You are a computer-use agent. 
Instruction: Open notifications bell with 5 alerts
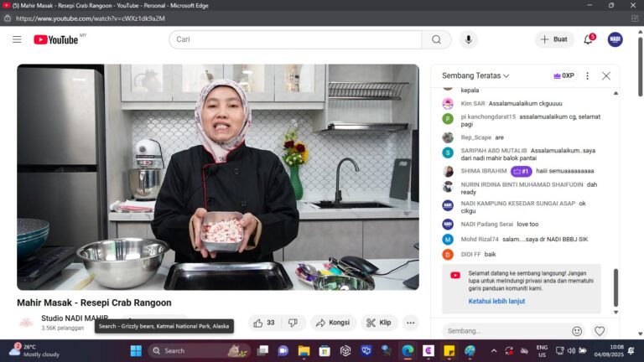coord(589,39)
